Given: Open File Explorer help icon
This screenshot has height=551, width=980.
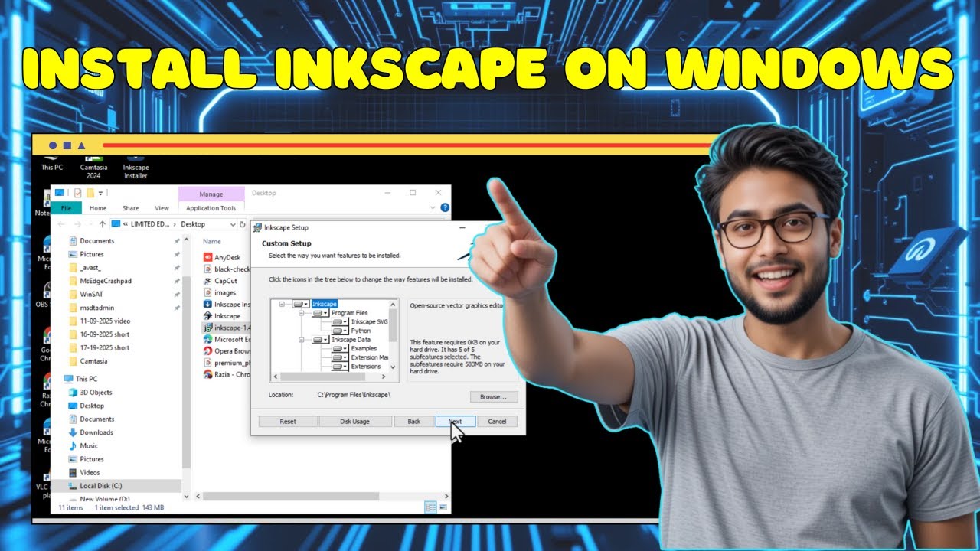Looking at the screenshot, I should [445, 207].
